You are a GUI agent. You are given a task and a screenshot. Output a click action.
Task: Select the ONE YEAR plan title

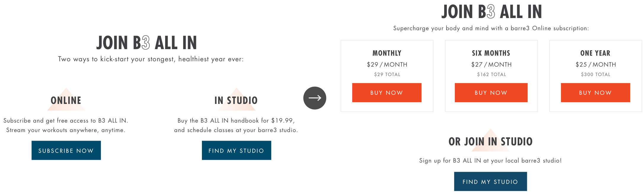coord(595,53)
